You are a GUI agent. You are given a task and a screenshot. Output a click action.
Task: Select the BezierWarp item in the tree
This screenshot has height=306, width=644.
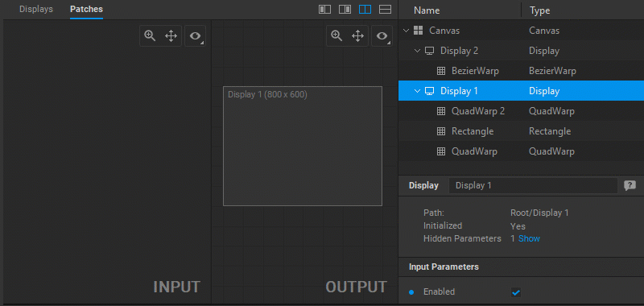click(475, 71)
